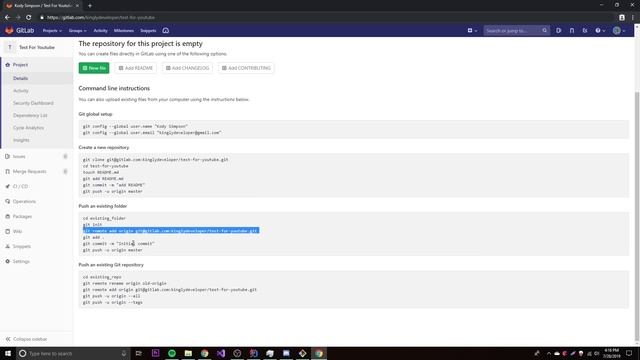Click the Issues icon in the sidebar
Viewport: 640px width, 360px height.
tap(7, 157)
